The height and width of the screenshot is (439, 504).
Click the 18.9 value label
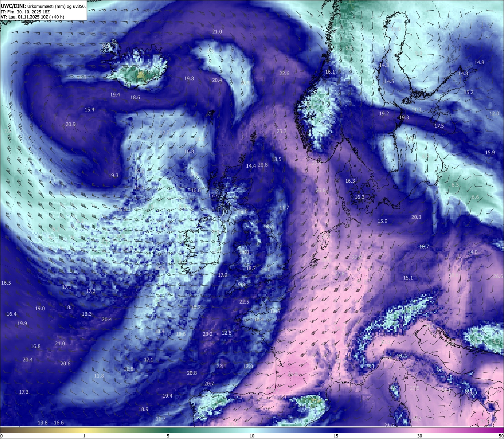click(x=143, y=409)
